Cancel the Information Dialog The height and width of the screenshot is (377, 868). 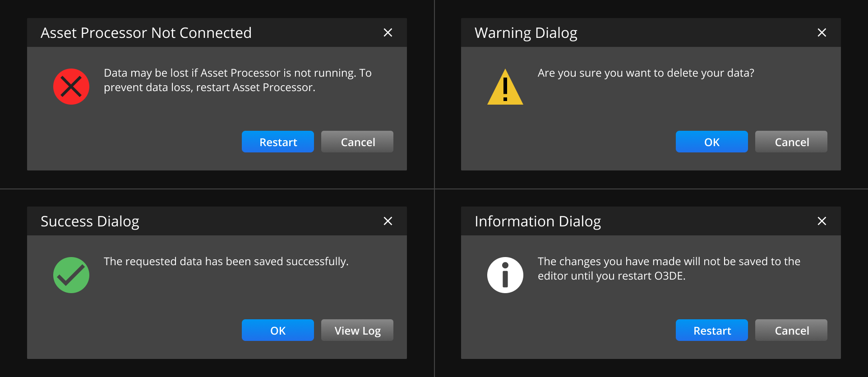tap(791, 331)
